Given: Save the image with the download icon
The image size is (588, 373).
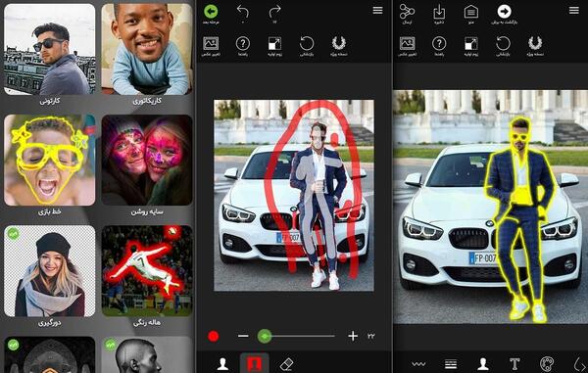Looking at the screenshot, I should 439,12.
